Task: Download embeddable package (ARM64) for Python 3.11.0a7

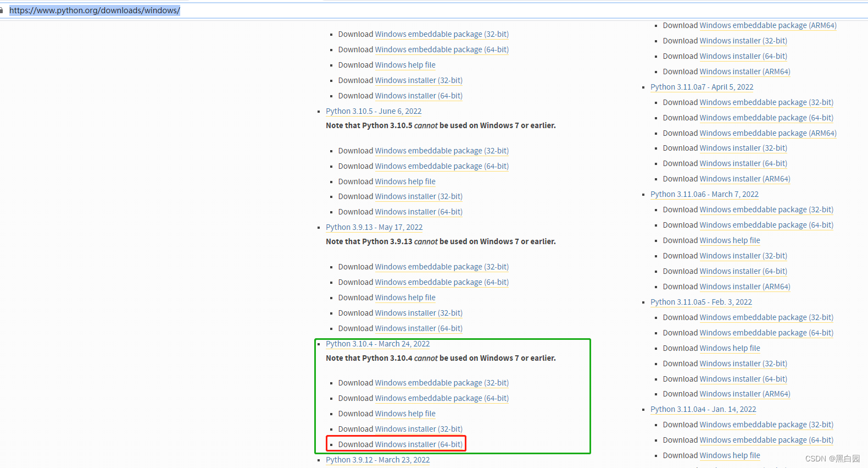Action: (768, 133)
